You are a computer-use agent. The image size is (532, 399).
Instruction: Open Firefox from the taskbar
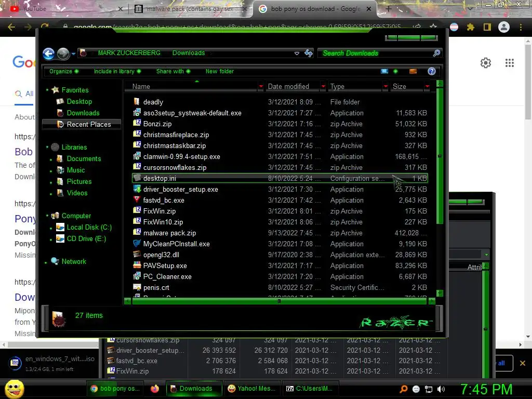click(x=154, y=389)
